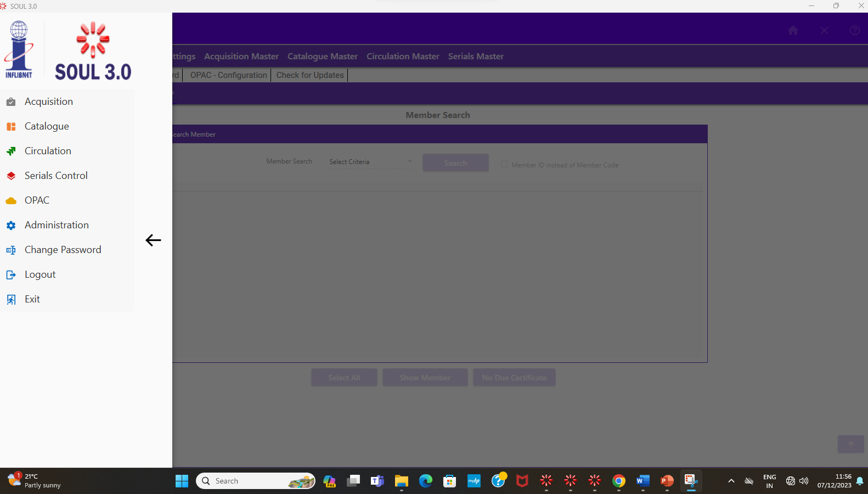The height and width of the screenshot is (494, 868).
Task: Click the Show Member button
Action: pyautogui.click(x=425, y=378)
